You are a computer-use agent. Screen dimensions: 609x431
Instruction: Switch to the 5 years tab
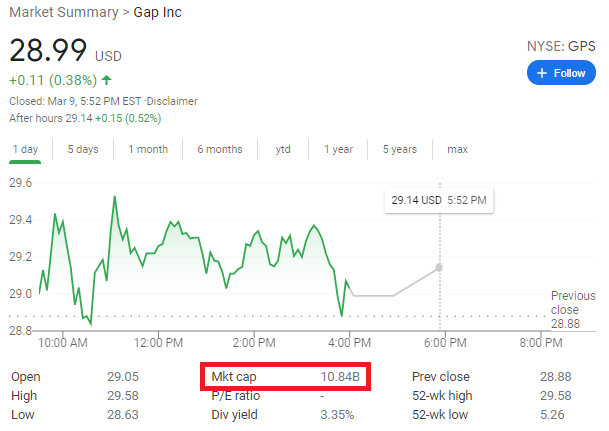click(x=400, y=149)
